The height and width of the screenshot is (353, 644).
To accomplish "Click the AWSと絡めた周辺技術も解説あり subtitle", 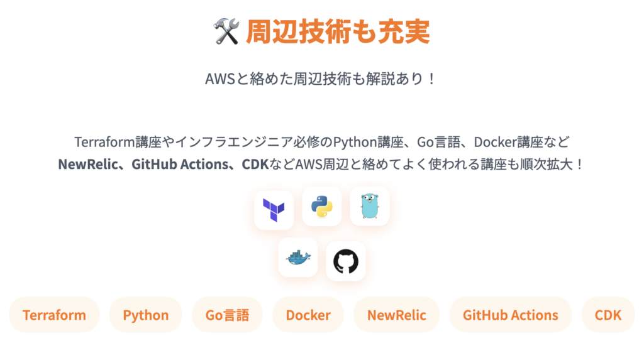I will [321, 80].
